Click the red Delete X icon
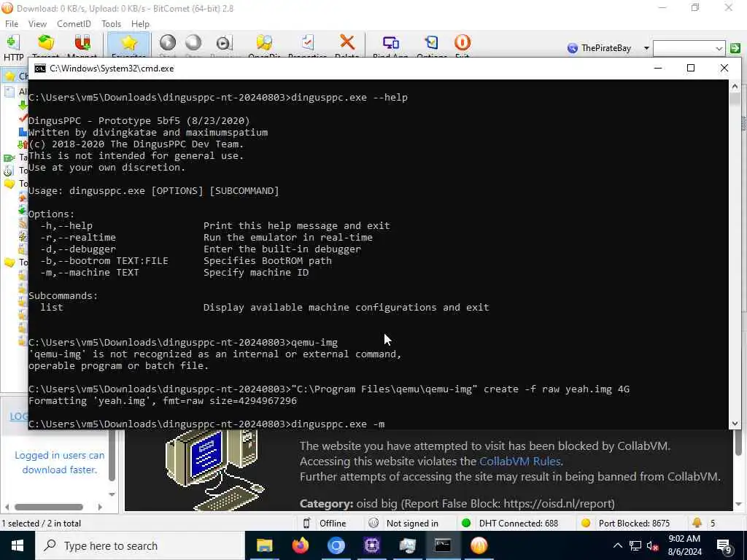747x560 pixels. coord(347,43)
